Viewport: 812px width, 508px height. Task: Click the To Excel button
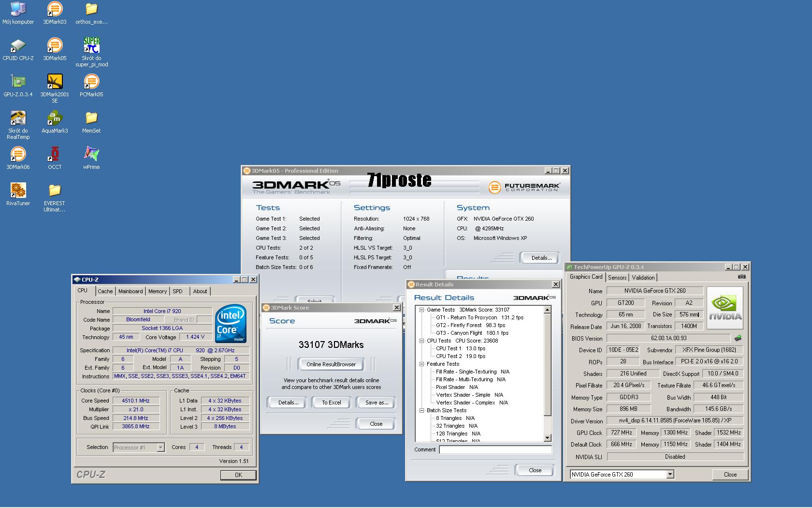[332, 403]
